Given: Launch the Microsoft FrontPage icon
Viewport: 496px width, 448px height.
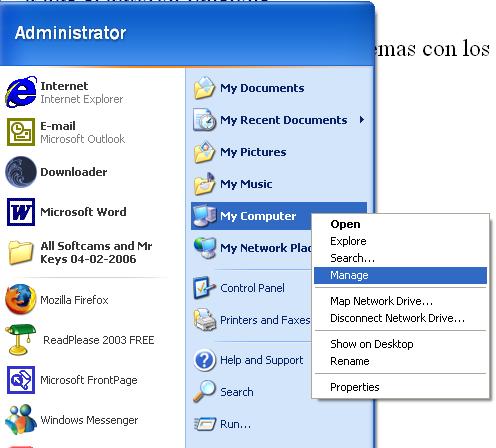Looking at the screenshot, I should click(x=21, y=380).
